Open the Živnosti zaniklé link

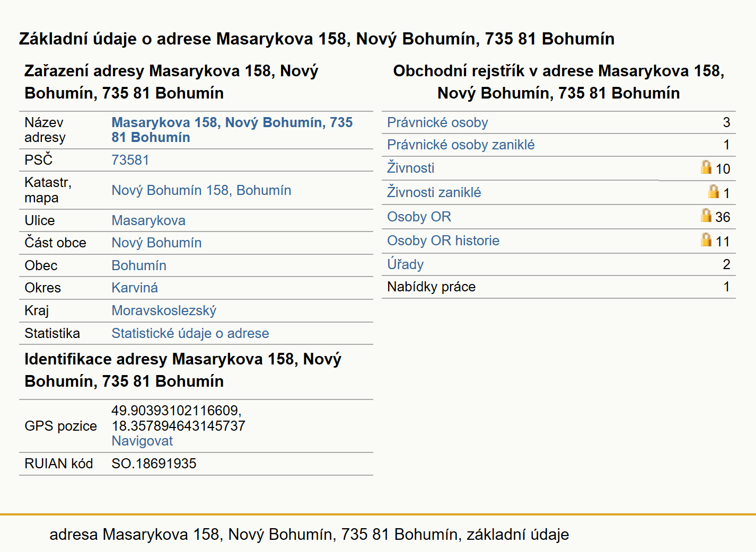pos(434,192)
